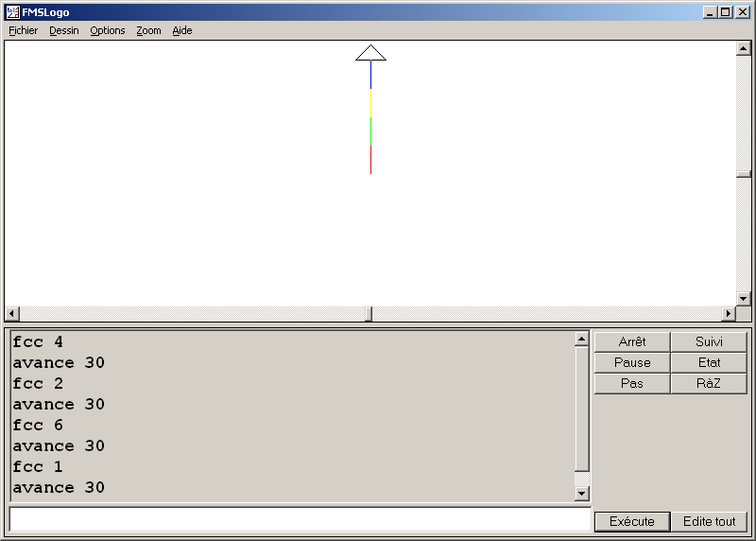Click the canvas horizontal scrollbar thumb
756x541 pixels.
click(x=369, y=314)
